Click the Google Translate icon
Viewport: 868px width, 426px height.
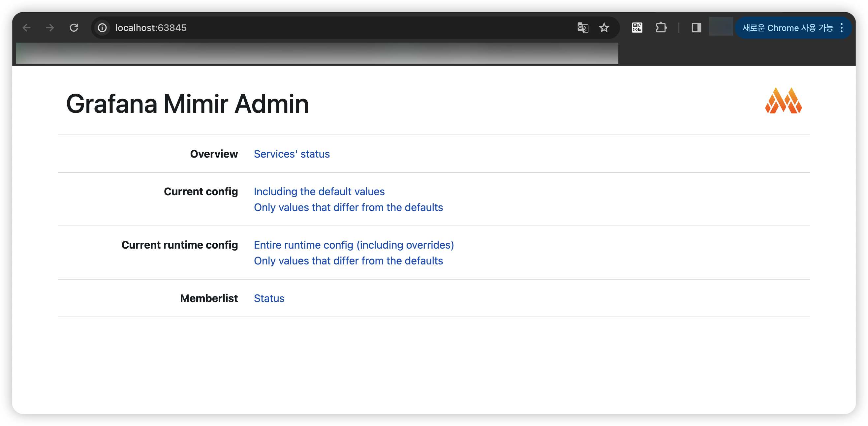pos(583,28)
